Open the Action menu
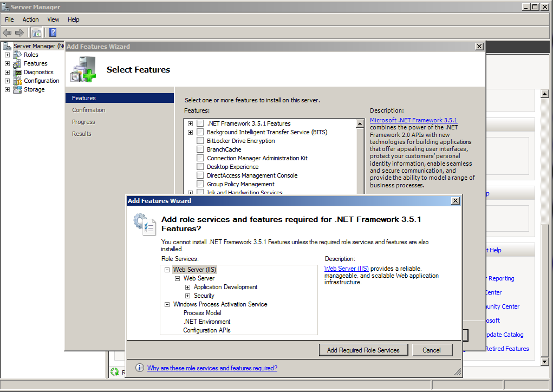The height and width of the screenshot is (392, 553). 30,19
